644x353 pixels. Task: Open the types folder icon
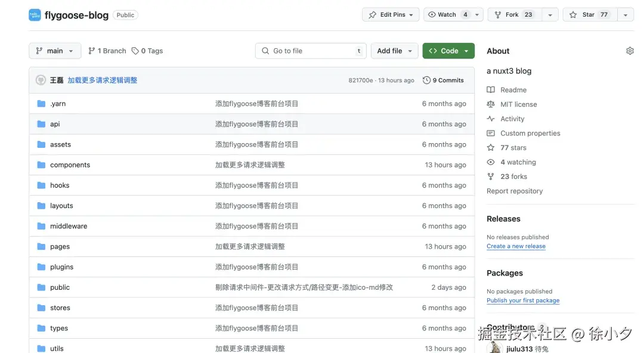click(41, 329)
